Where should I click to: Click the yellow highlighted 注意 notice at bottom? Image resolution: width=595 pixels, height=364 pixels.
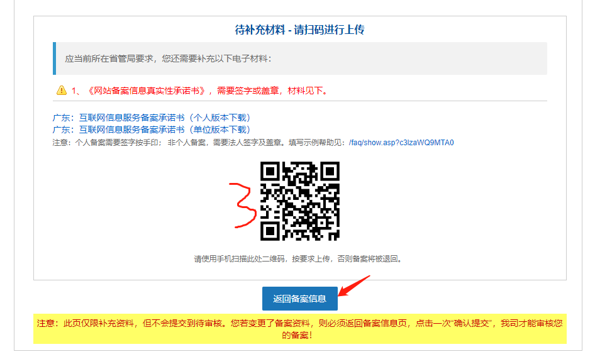pyautogui.click(x=299, y=329)
